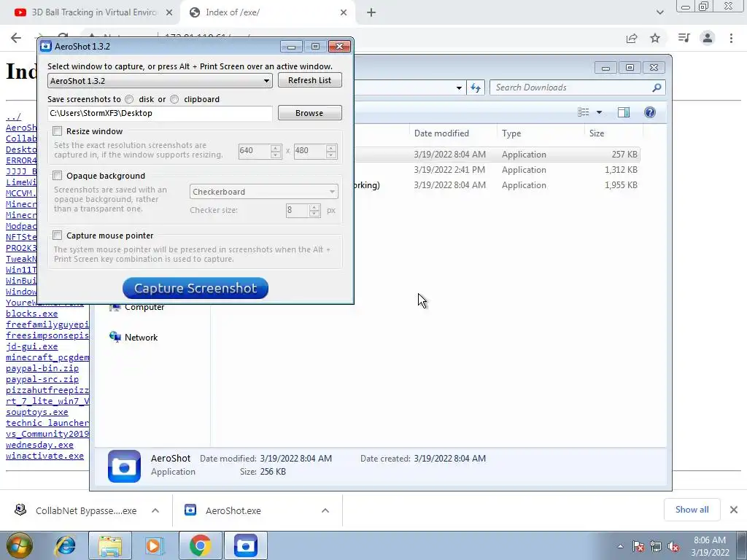This screenshot has width=747, height=560.
Task: Open the Chrome three-dot menu
Action: tap(731, 38)
